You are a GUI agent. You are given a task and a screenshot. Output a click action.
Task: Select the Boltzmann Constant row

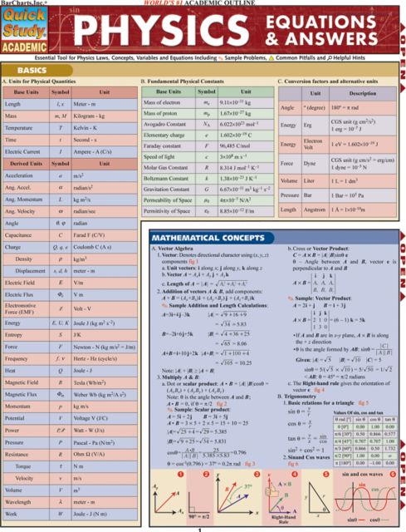pyautogui.click(x=208, y=179)
